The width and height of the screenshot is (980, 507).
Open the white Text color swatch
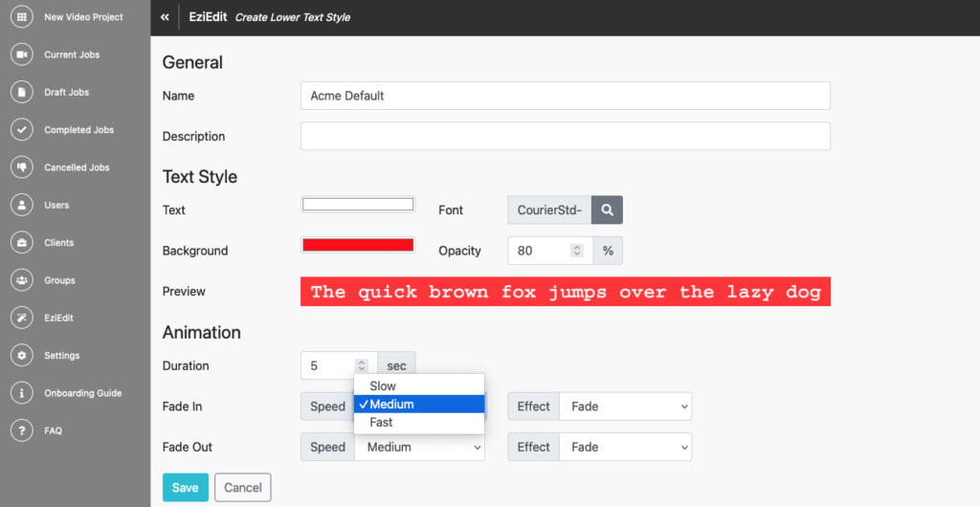click(x=358, y=204)
